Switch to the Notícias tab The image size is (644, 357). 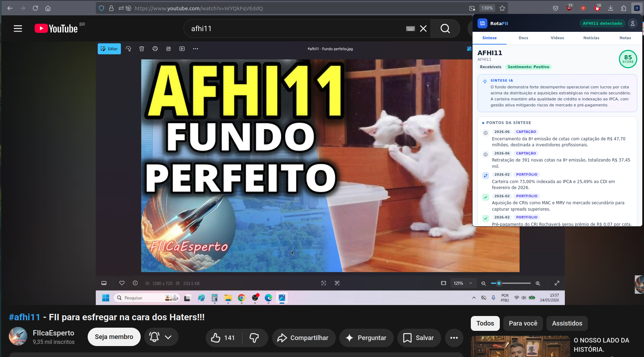click(591, 38)
